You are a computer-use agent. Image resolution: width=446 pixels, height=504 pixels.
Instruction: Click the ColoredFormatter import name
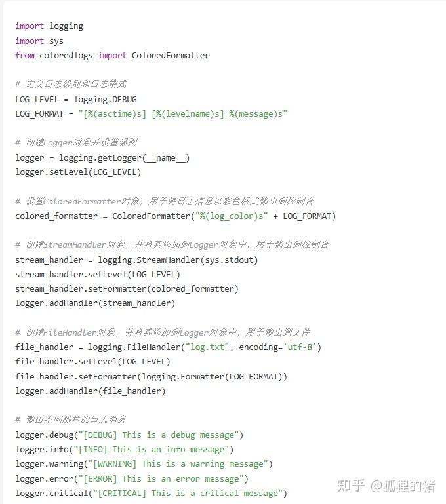tap(171, 55)
